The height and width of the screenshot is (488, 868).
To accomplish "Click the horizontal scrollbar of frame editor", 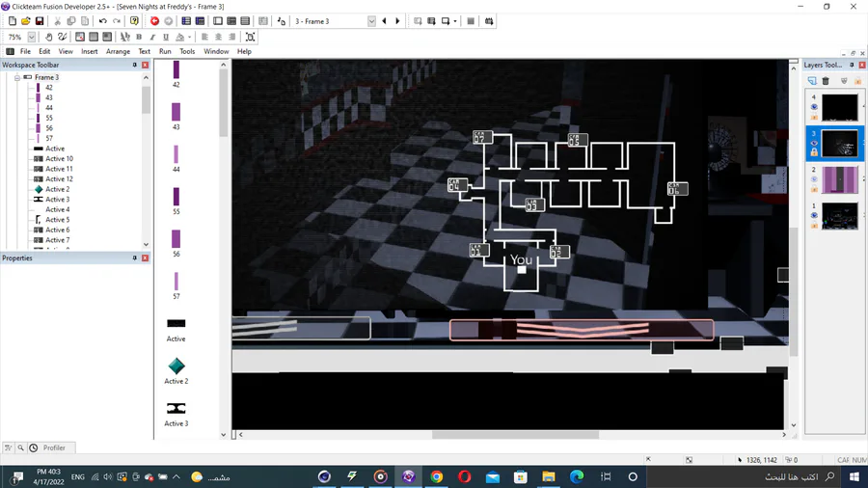I will tap(515, 435).
